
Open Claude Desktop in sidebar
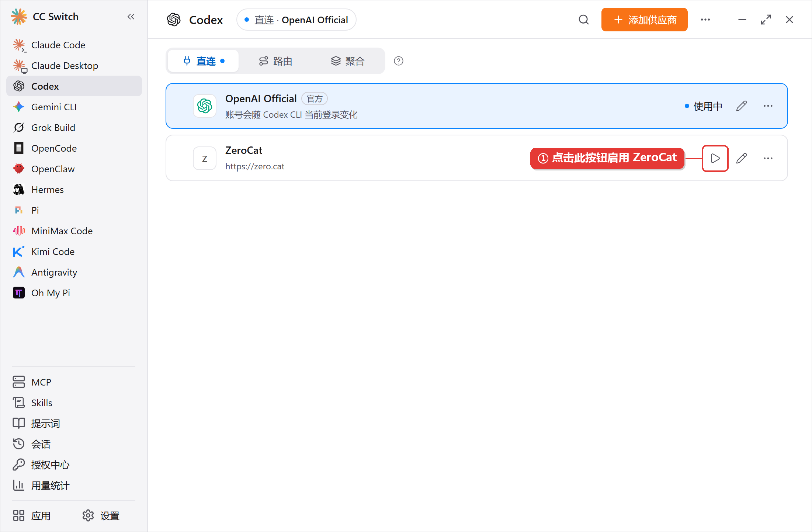tap(74, 66)
